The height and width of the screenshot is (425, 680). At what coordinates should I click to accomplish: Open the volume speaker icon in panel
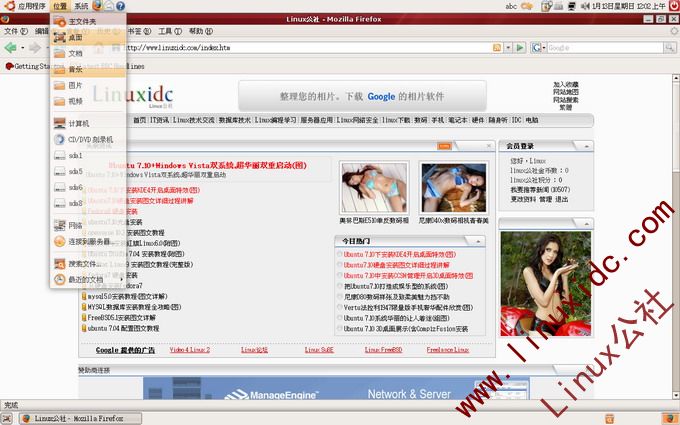[x=584, y=6]
